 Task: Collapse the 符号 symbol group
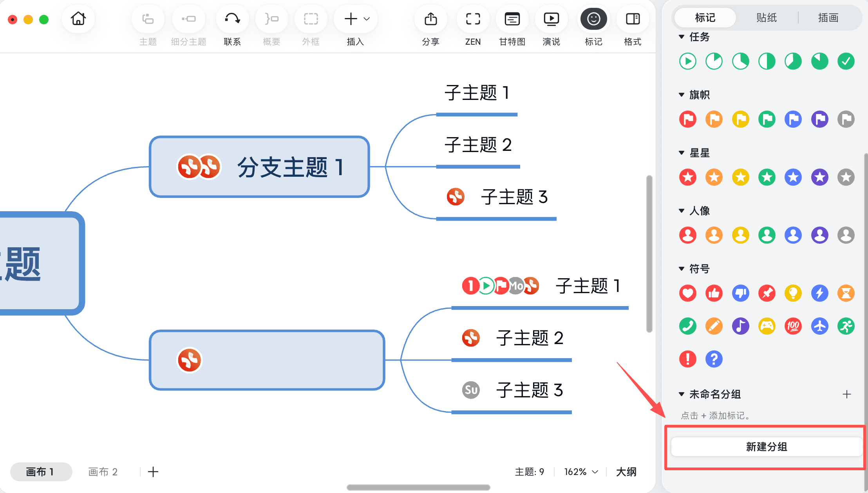click(682, 269)
